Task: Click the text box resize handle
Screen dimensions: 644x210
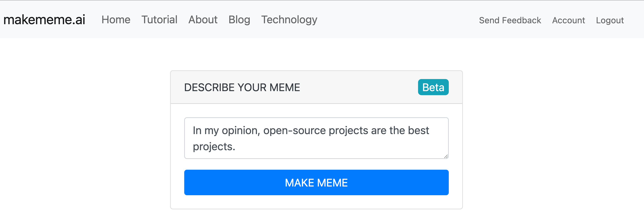Action: (x=446, y=156)
